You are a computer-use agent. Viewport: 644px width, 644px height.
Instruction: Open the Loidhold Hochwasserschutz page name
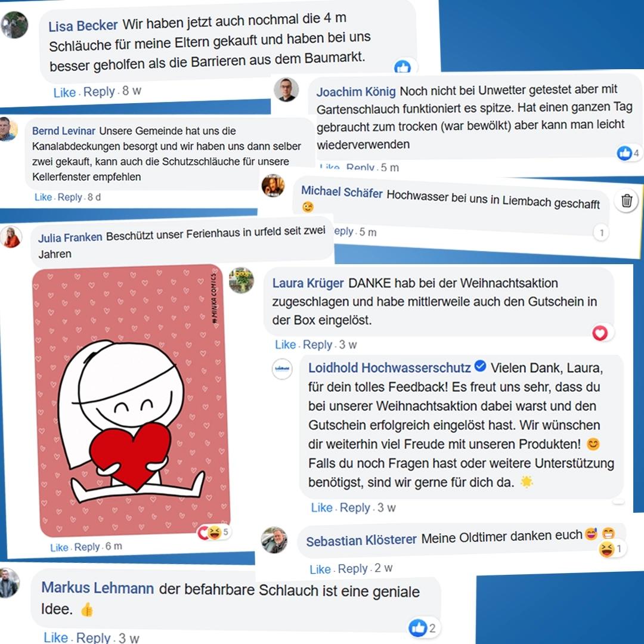coord(389,367)
